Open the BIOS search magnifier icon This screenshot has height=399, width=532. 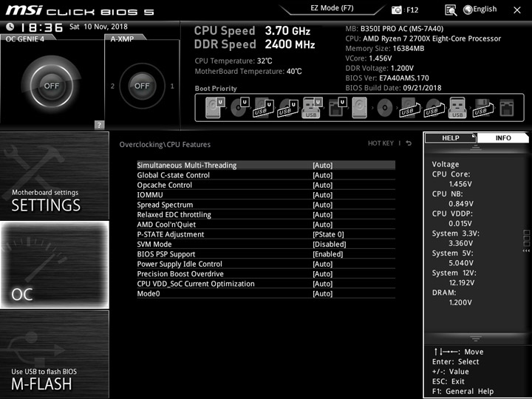(x=451, y=10)
